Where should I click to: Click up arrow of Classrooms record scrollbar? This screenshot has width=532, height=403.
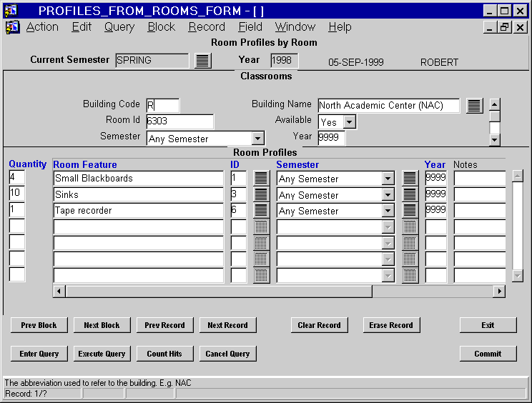(x=494, y=104)
